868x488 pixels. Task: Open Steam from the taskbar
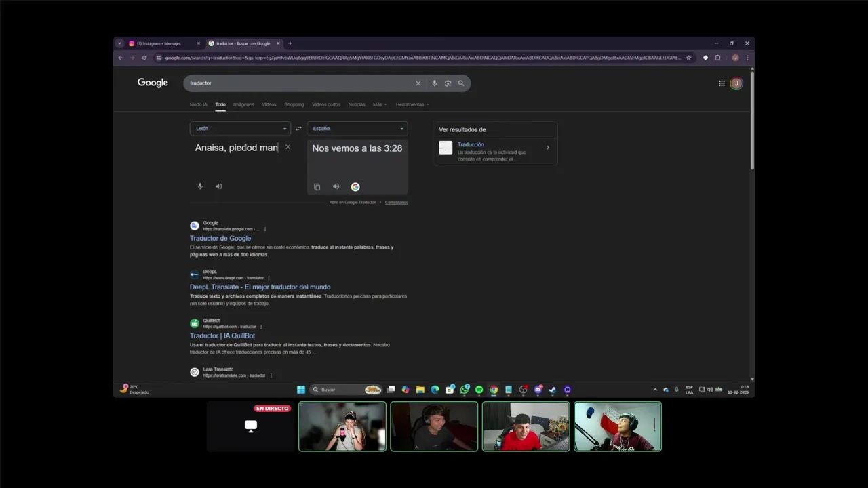tap(553, 390)
